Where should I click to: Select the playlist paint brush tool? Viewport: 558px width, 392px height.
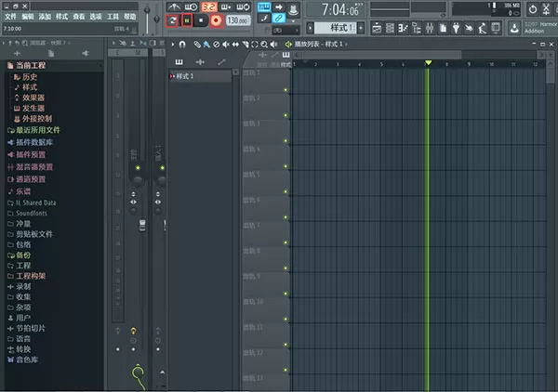206,44
